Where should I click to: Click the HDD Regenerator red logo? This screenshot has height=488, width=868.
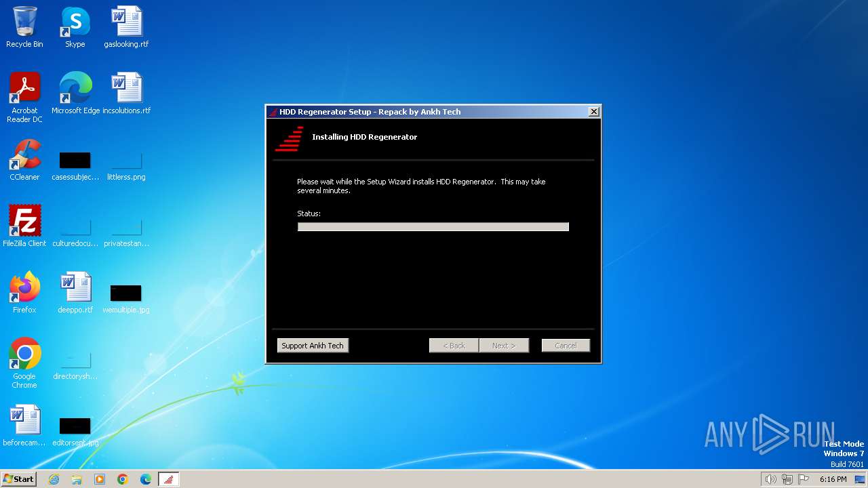coord(290,138)
